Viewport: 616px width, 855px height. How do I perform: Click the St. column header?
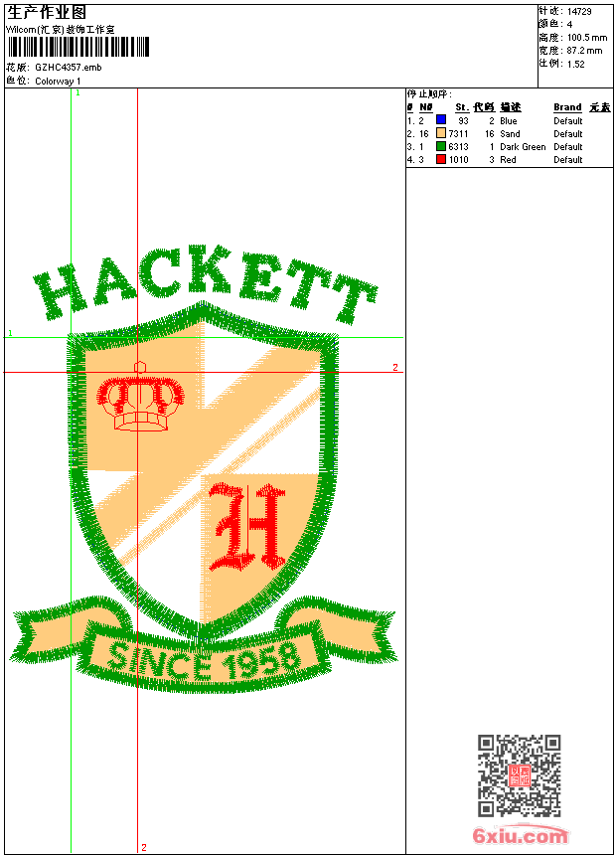pyautogui.click(x=462, y=107)
